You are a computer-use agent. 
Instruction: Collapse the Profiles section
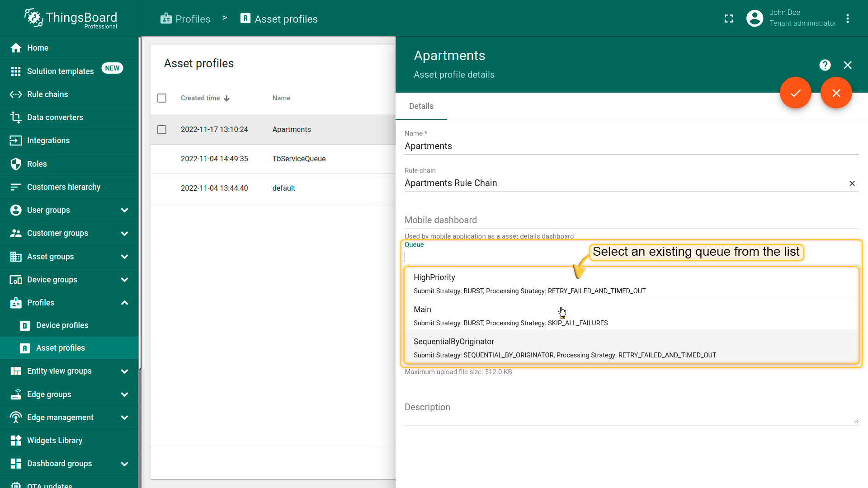pos(124,303)
